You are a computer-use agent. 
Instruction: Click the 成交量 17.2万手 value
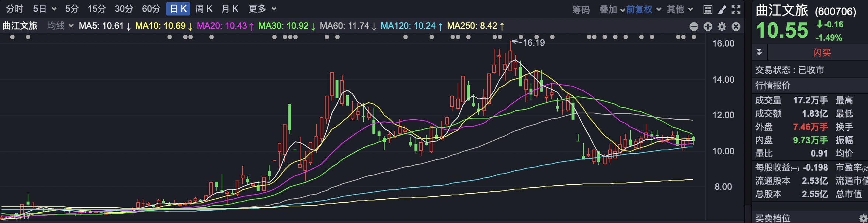(810, 100)
